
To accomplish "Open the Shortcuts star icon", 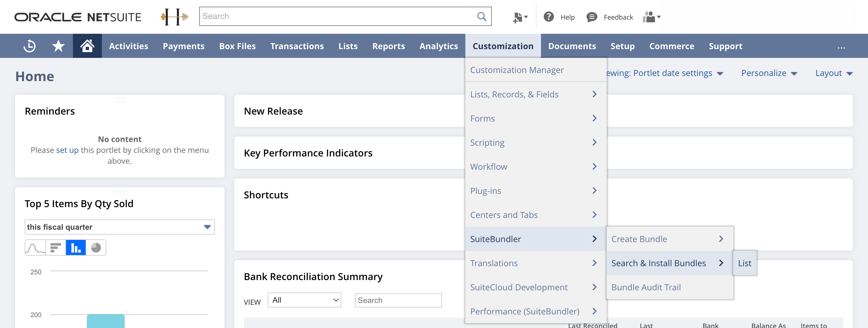I will coord(58,46).
